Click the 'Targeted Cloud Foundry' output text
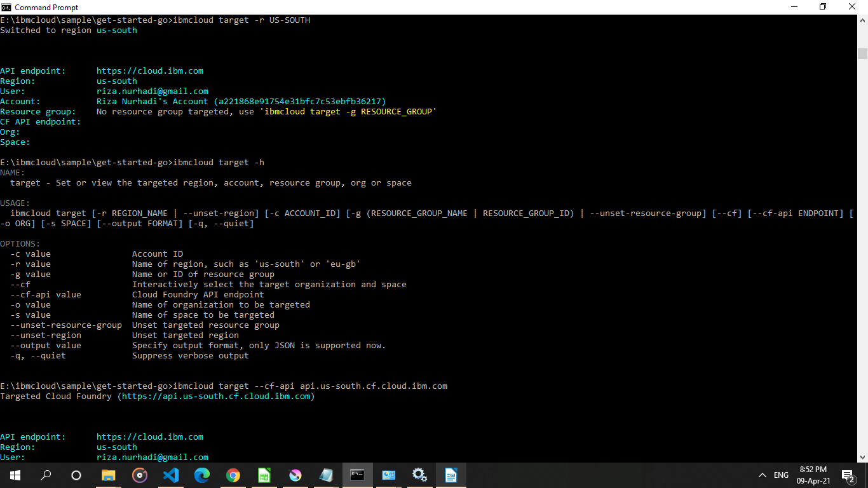Screen dimensions: 868x488 pyautogui.click(x=56, y=396)
